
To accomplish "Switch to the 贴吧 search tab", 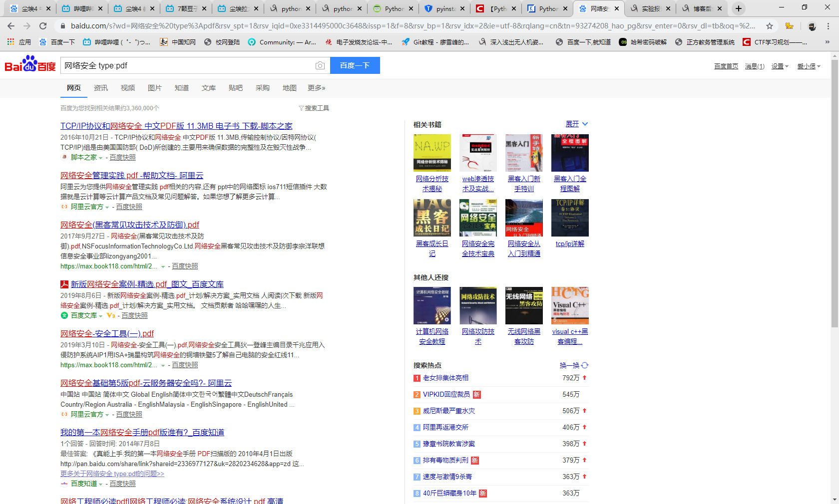I will coord(236,88).
